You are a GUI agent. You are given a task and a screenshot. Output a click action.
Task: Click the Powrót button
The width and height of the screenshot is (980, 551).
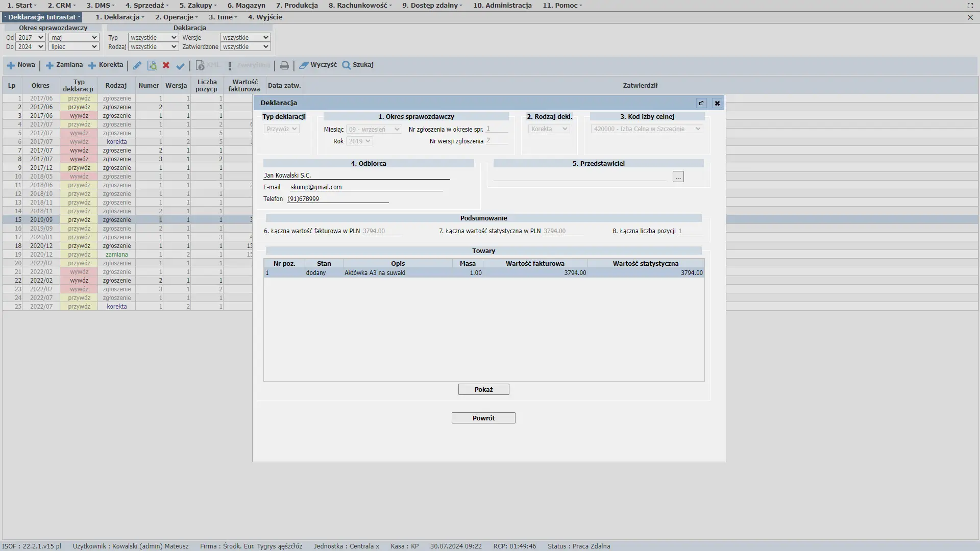click(x=483, y=418)
